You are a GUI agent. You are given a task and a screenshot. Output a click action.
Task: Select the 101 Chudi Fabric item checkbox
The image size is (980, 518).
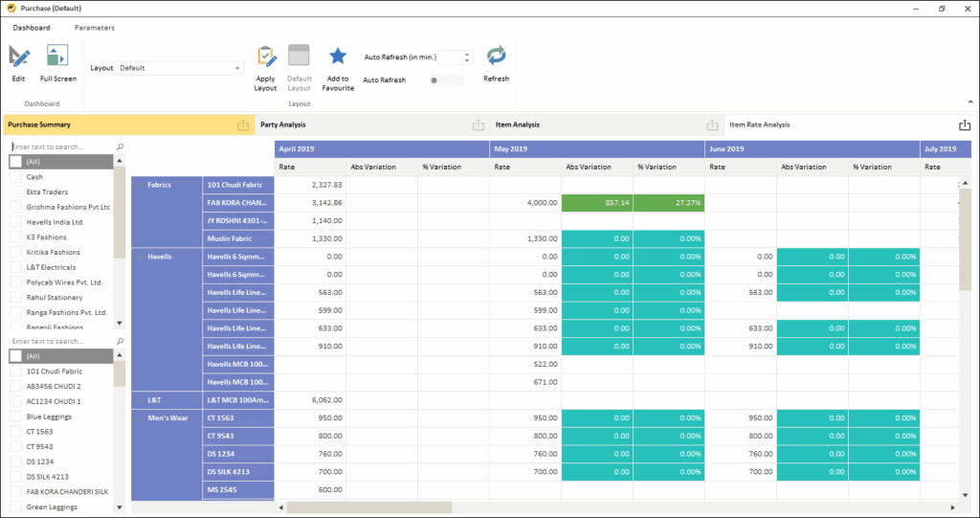click(15, 372)
